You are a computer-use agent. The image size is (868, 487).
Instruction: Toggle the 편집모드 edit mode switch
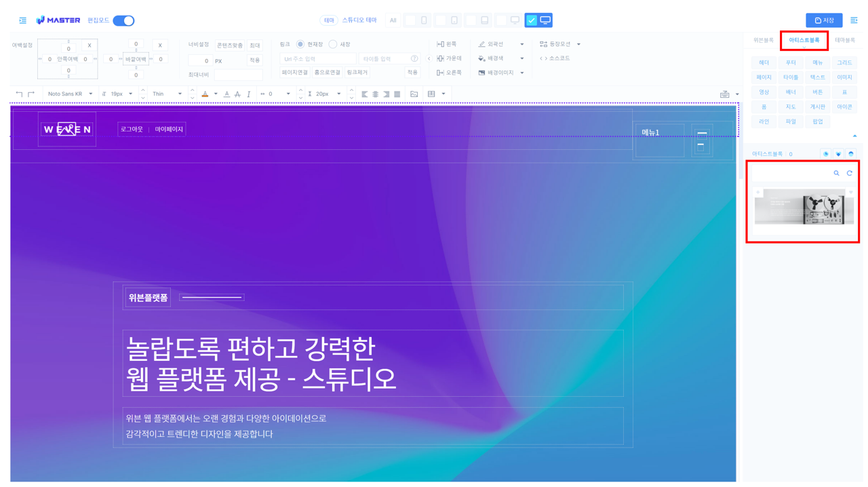pyautogui.click(x=123, y=20)
